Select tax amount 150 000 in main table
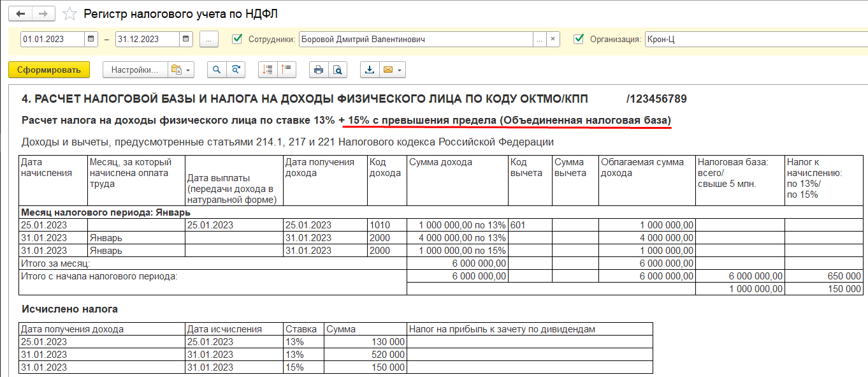Viewport: 868px width, 377px height. pos(824,289)
